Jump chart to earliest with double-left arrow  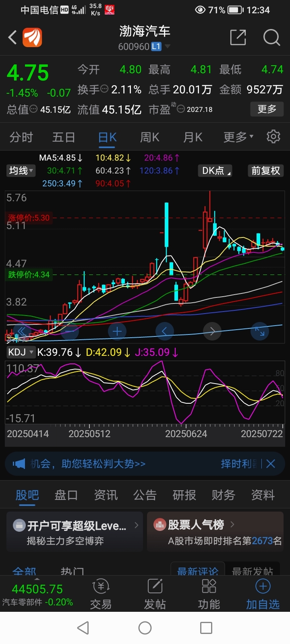coord(22,332)
